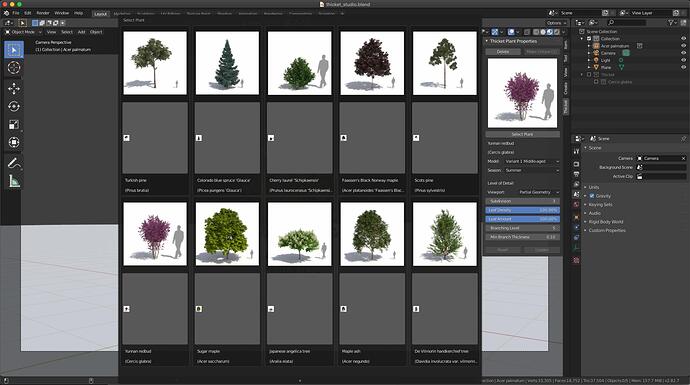Choose the Annotate pencil tool
This screenshot has width=690, height=385.
tap(14, 163)
